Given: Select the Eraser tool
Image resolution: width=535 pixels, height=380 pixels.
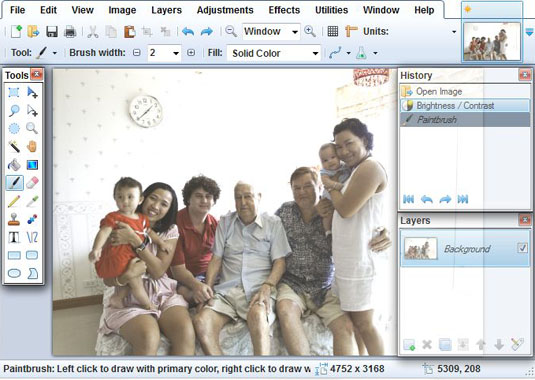Looking at the screenshot, I should coord(32,183).
